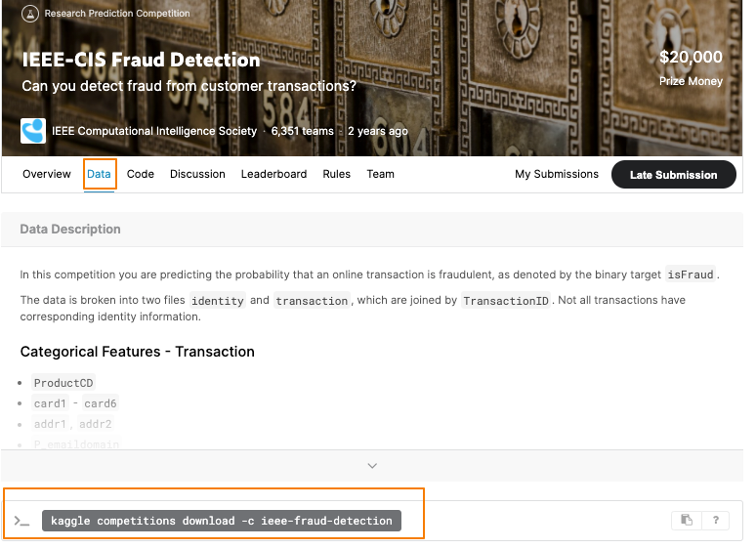Image resolution: width=756 pixels, height=549 pixels.
Task: Click the terminal prompt icon
Action: [21, 521]
